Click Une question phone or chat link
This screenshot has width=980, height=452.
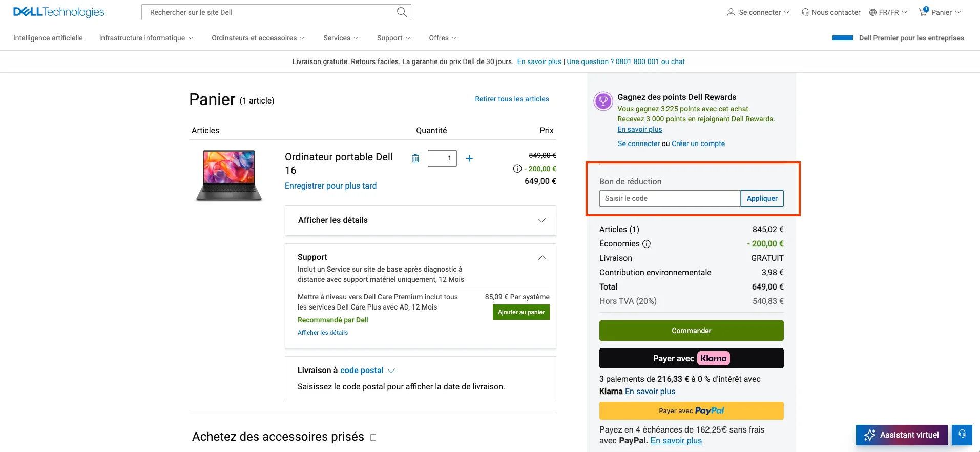click(x=625, y=61)
